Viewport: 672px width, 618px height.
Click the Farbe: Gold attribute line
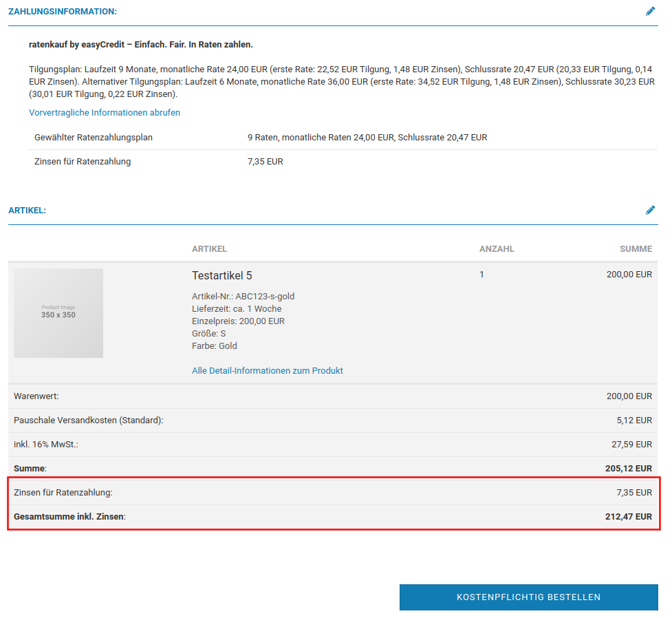tap(215, 346)
